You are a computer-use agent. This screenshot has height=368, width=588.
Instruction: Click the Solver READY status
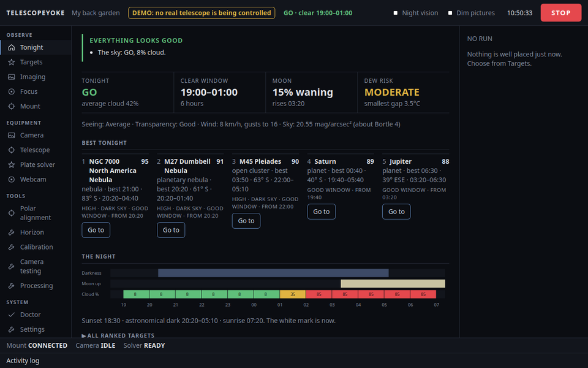click(144, 345)
